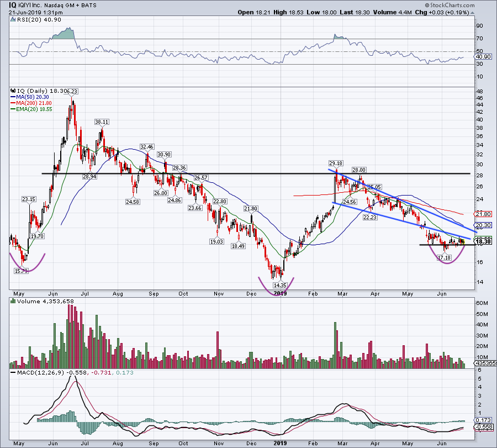Click the 21.80 MA(200) axis tag
The image size is (497, 448).
pyautogui.click(x=483, y=214)
